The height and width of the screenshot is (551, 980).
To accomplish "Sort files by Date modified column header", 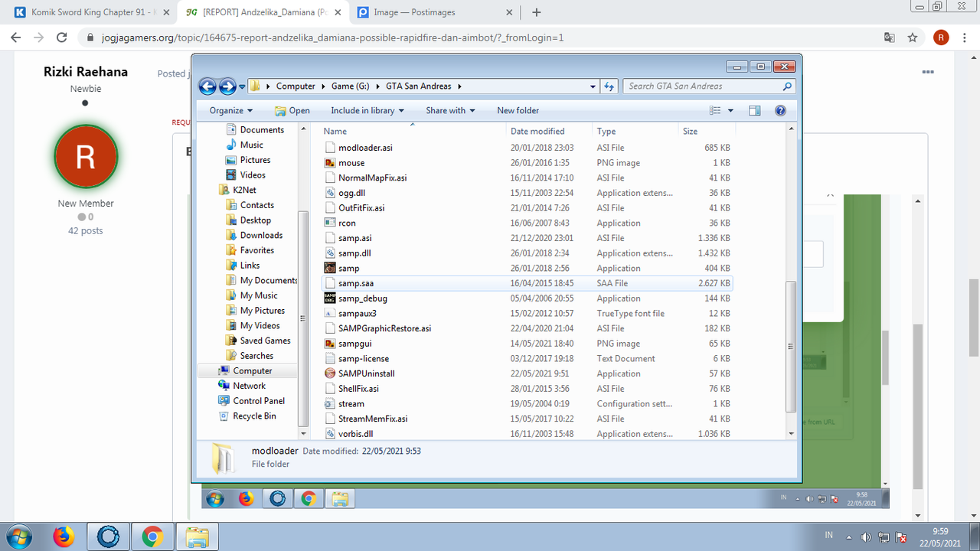I will pyautogui.click(x=550, y=131).
